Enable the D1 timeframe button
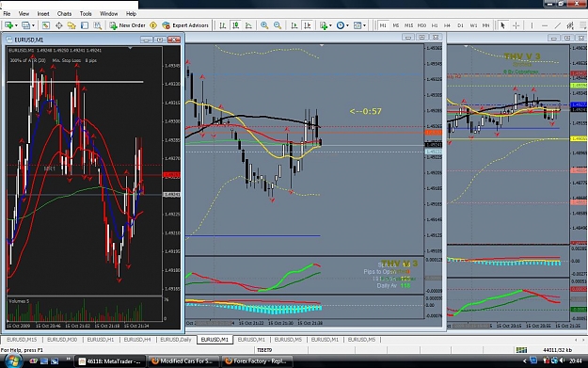The width and height of the screenshot is (588, 368). [x=460, y=25]
